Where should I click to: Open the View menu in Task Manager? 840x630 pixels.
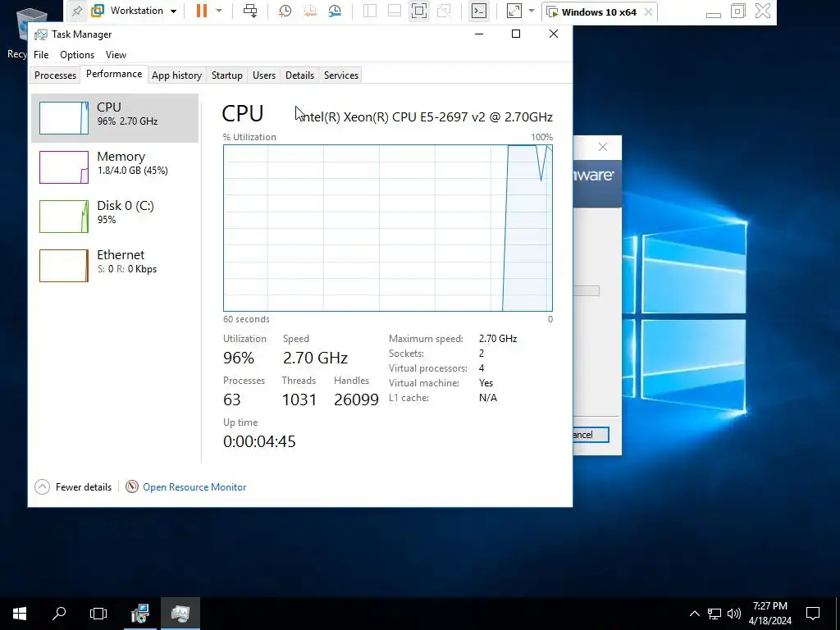116,55
